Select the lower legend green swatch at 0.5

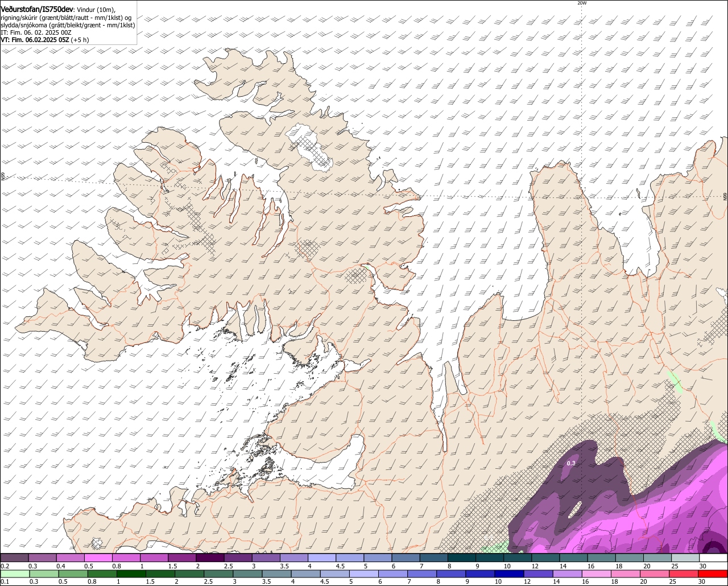coord(73,574)
